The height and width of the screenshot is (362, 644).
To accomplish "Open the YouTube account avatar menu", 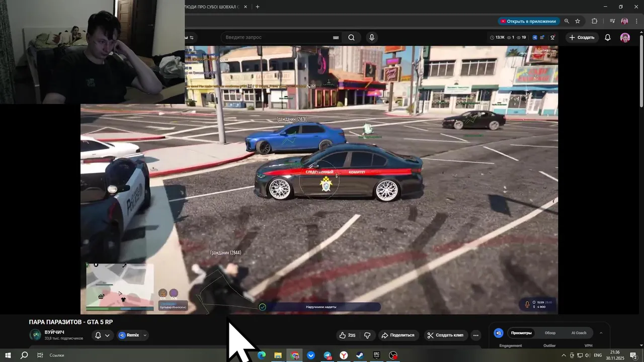I will coord(625,38).
